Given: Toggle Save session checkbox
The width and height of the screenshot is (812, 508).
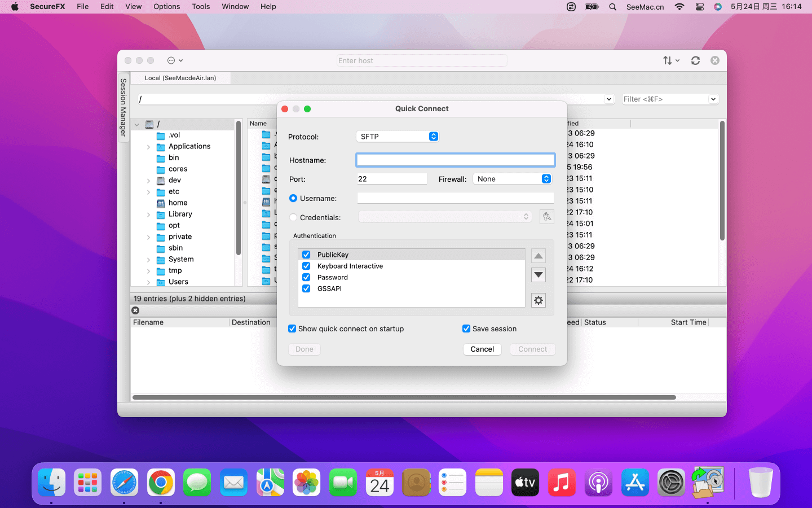Looking at the screenshot, I should 466,329.
